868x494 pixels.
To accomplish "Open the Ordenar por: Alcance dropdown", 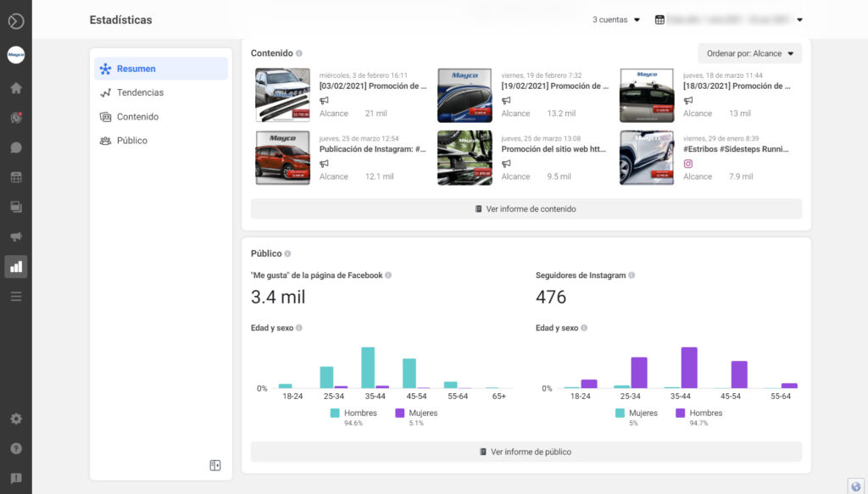I will (x=749, y=53).
